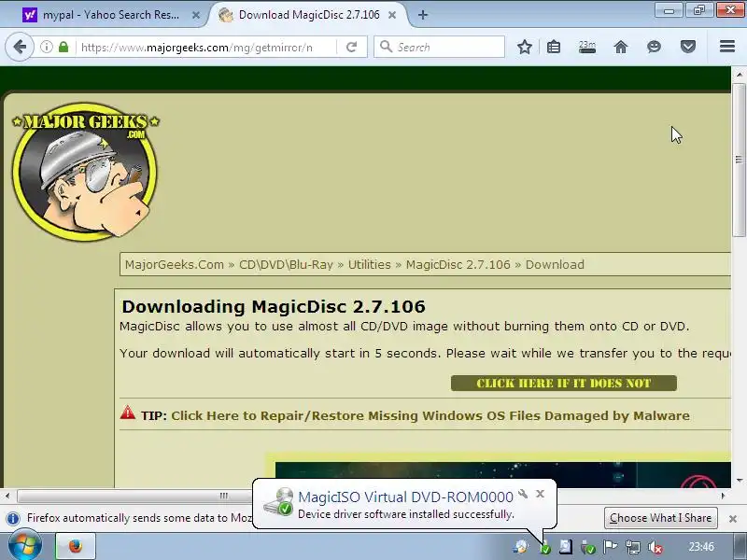Image resolution: width=747 pixels, height=560 pixels.
Task: Show bookmarks list icon in toolbar
Action: (x=554, y=48)
